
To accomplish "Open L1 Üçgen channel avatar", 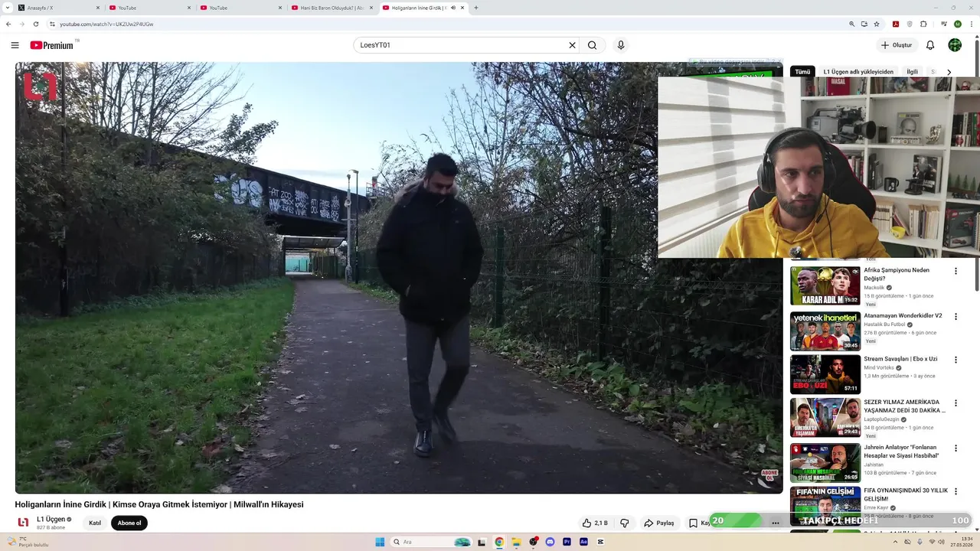I will click(x=23, y=523).
